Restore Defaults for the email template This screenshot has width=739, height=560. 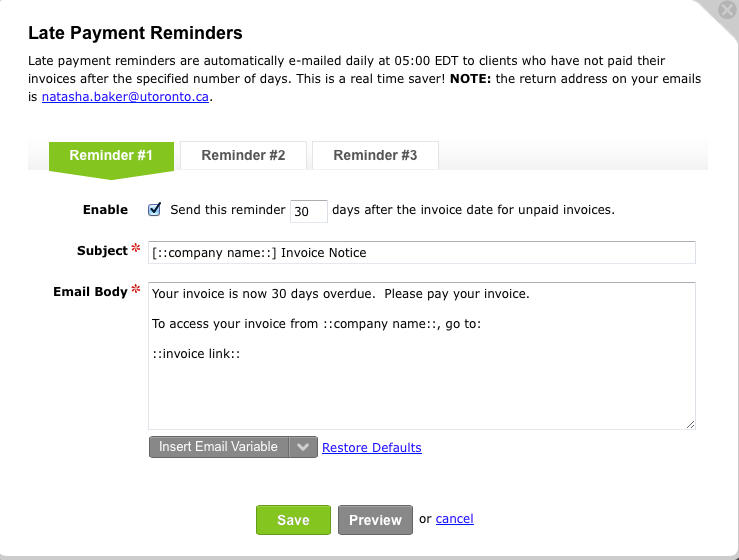tap(372, 447)
